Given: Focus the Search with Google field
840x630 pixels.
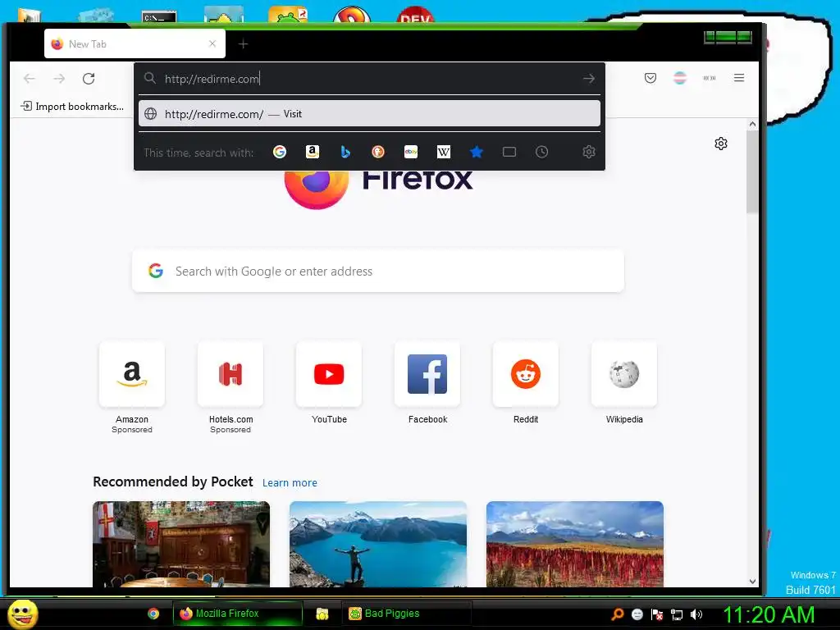Looking at the screenshot, I should pyautogui.click(x=378, y=271).
